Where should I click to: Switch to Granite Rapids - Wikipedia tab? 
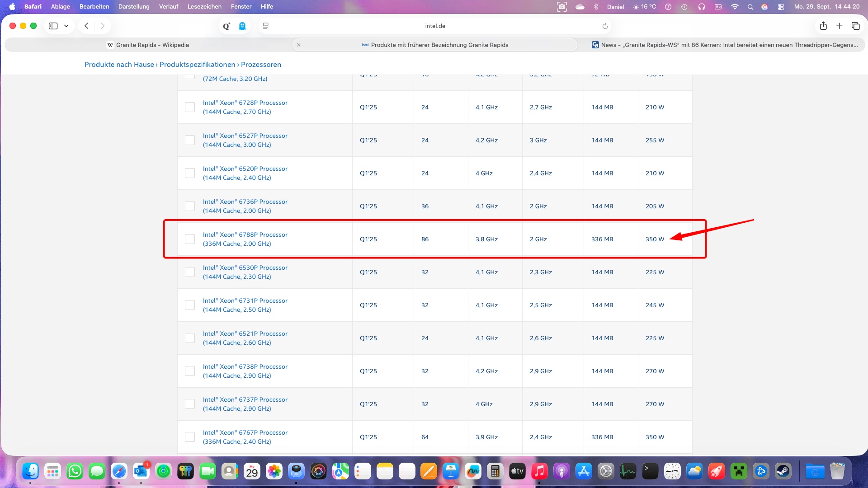coord(148,45)
